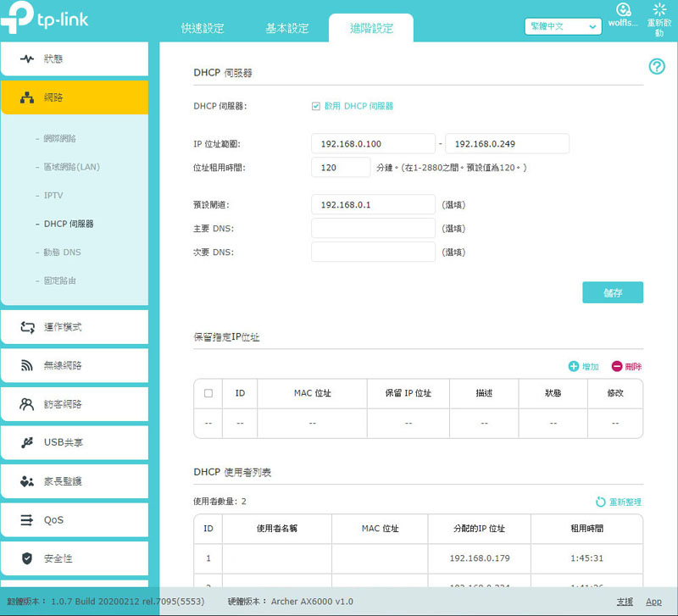This screenshot has width=678, height=616.
Task: Open the 固定路由 submenu item
Action: tap(59, 281)
